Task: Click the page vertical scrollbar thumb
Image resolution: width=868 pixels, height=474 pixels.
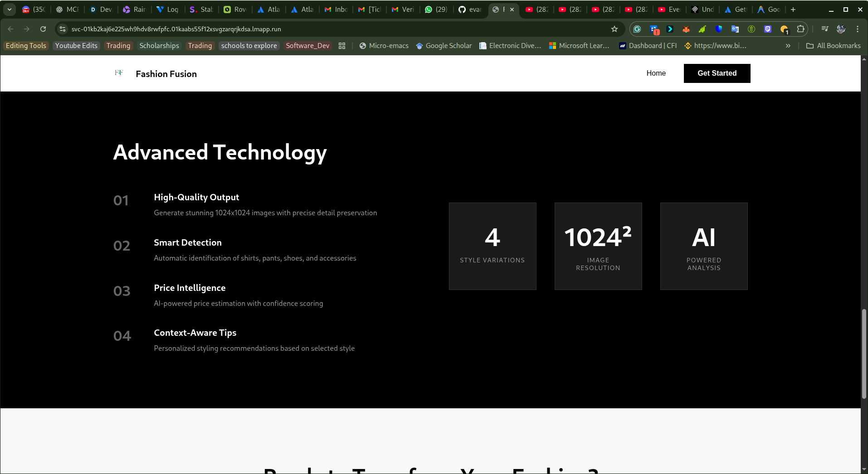Action: pyautogui.click(x=864, y=354)
